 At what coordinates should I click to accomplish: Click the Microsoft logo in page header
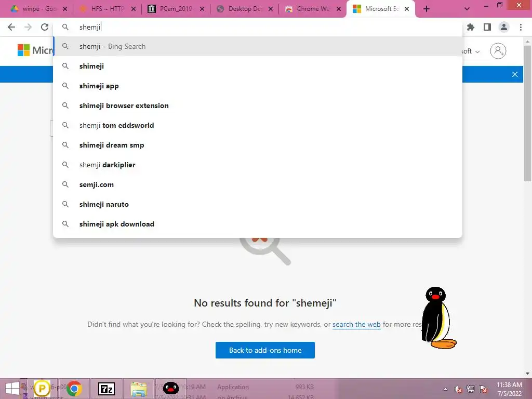coord(35,50)
